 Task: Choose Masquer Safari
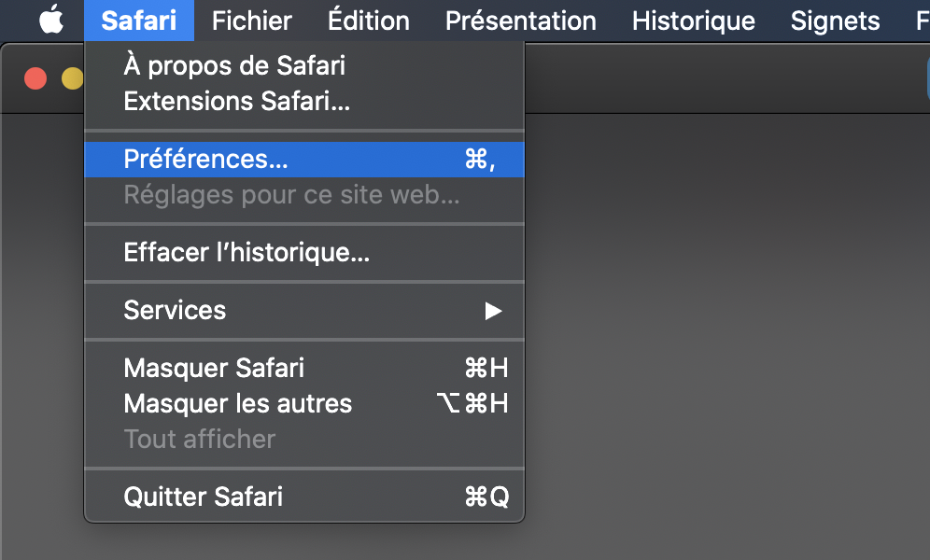(x=214, y=368)
